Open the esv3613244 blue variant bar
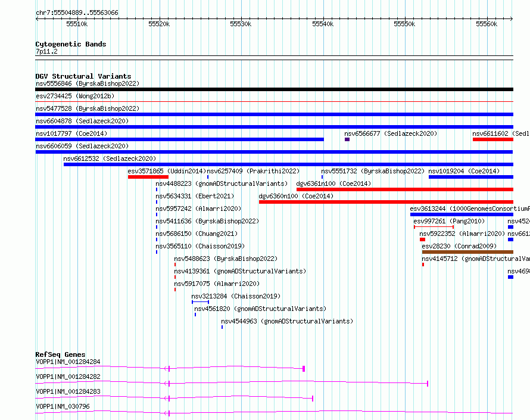The image size is (530, 420). coord(462,214)
